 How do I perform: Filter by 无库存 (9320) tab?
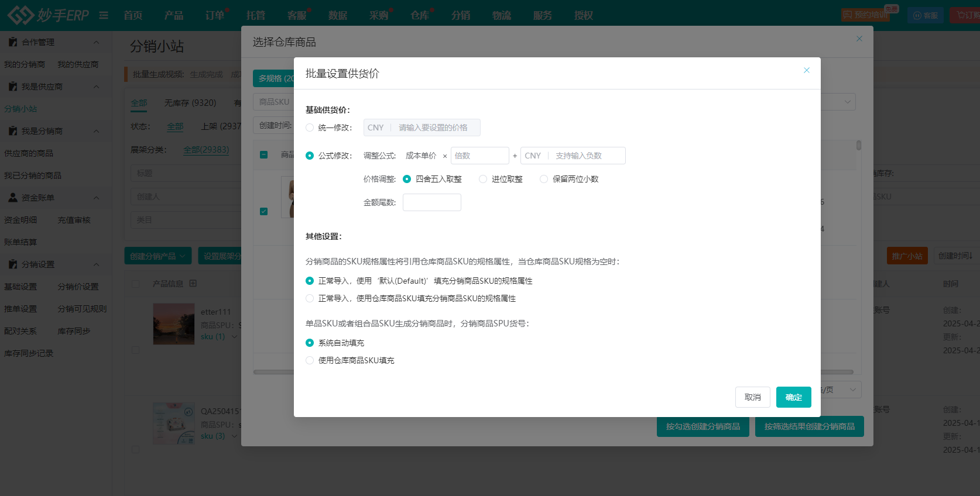point(190,103)
